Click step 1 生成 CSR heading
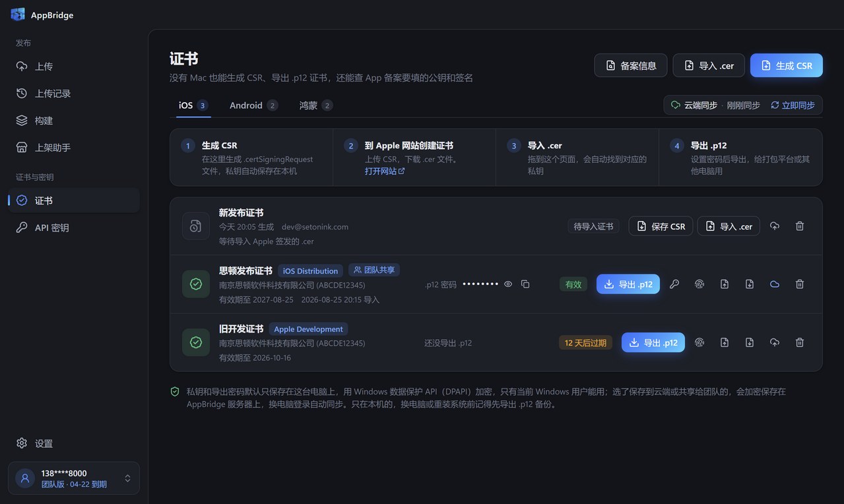The width and height of the screenshot is (844, 504). pyautogui.click(x=220, y=145)
